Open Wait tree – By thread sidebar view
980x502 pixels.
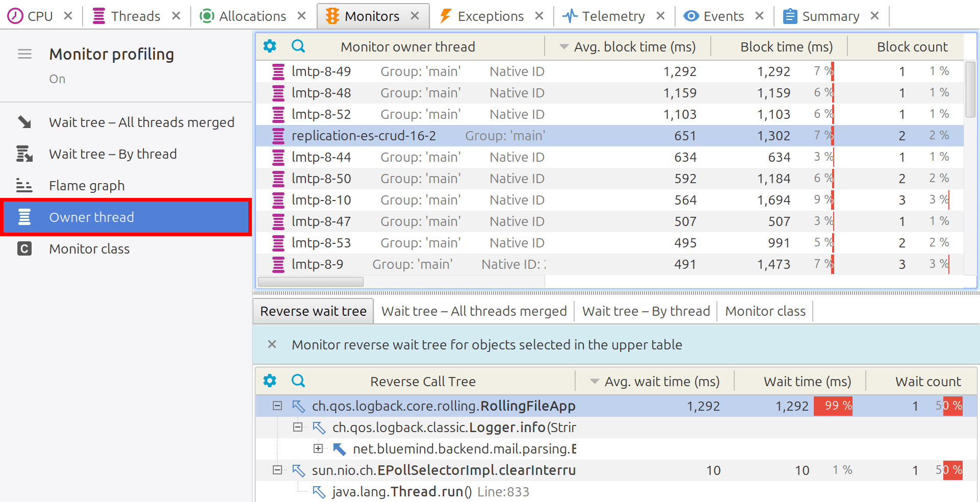126,154
